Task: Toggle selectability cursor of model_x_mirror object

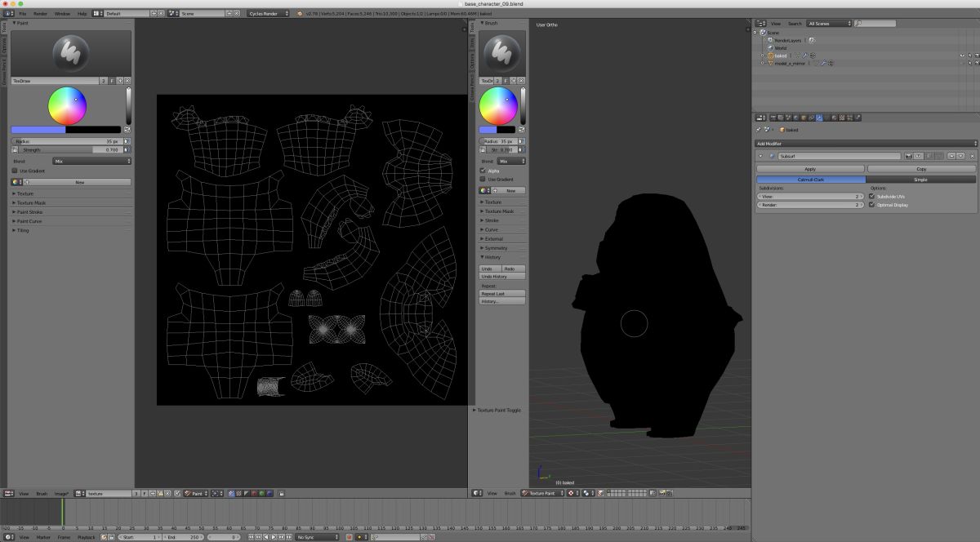Action: coord(969,63)
